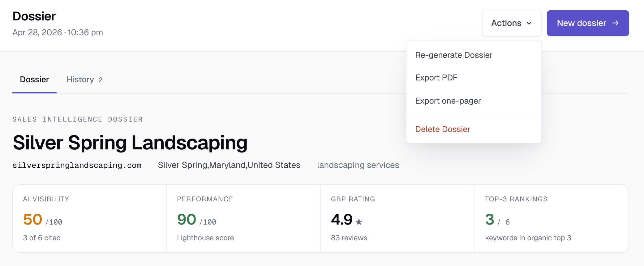Click the Top-3 Rankings card
The height and width of the screenshot is (266, 644).
(x=552, y=219)
